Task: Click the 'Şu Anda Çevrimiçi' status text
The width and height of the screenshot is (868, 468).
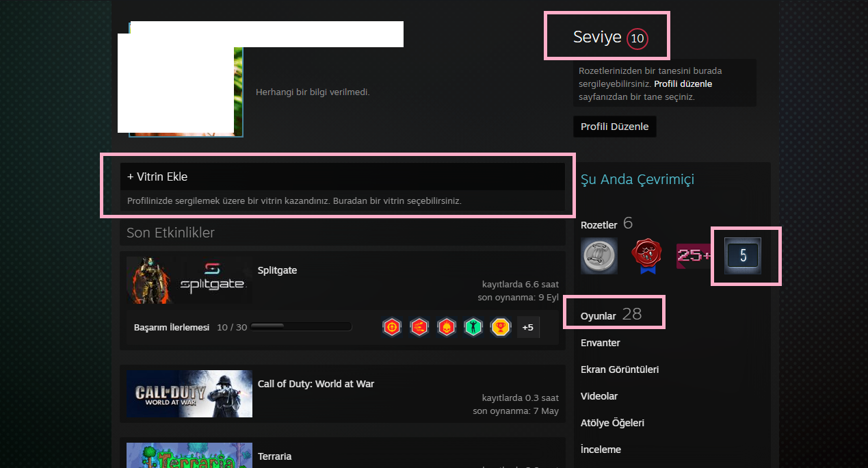Action: click(637, 179)
